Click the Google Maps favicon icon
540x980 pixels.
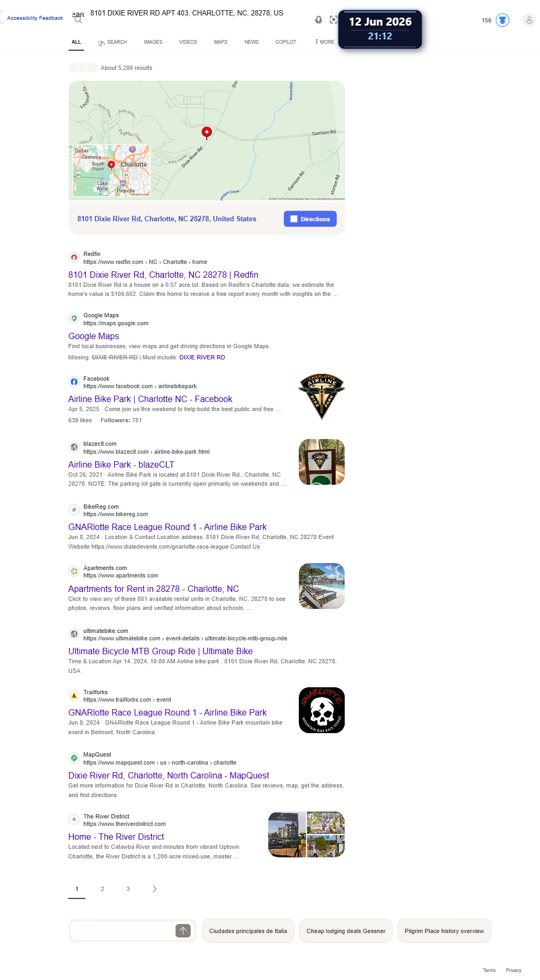(x=74, y=319)
